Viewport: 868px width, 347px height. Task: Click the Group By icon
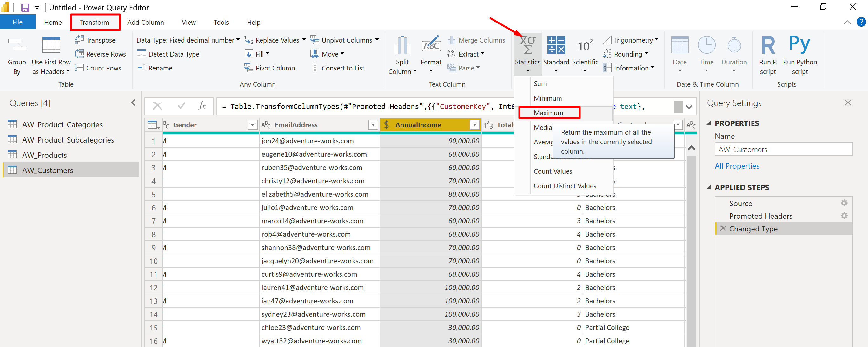coord(17,44)
